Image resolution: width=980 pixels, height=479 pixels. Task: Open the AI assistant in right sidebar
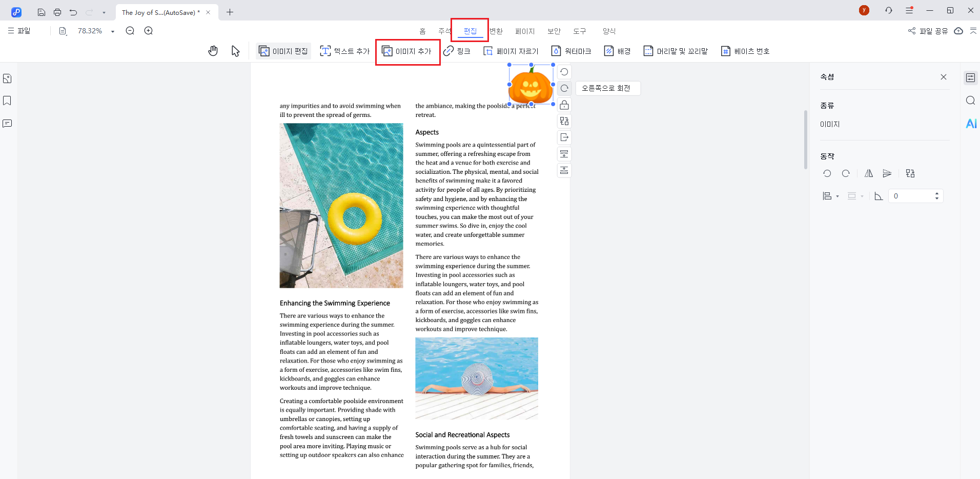[x=971, y=123]
